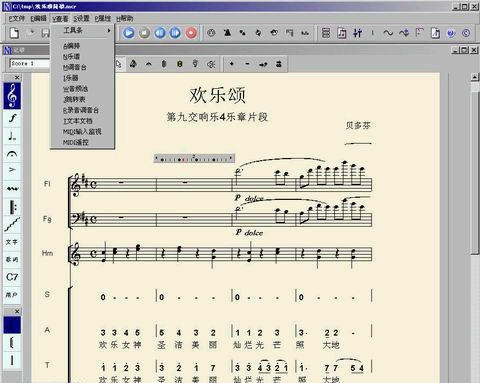Click the blue fast-forward playback button
This screenshot has height=383, width=480.
tap(175, 33)
